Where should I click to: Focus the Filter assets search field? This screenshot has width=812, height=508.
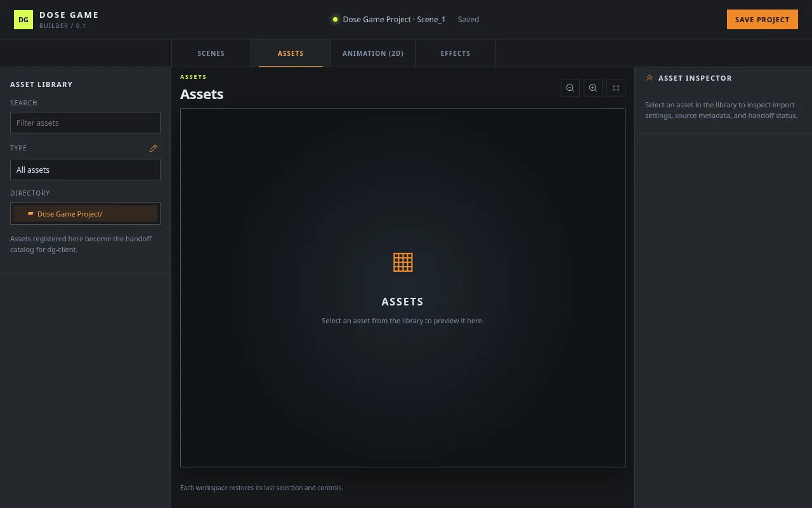[x=85, y=123]
